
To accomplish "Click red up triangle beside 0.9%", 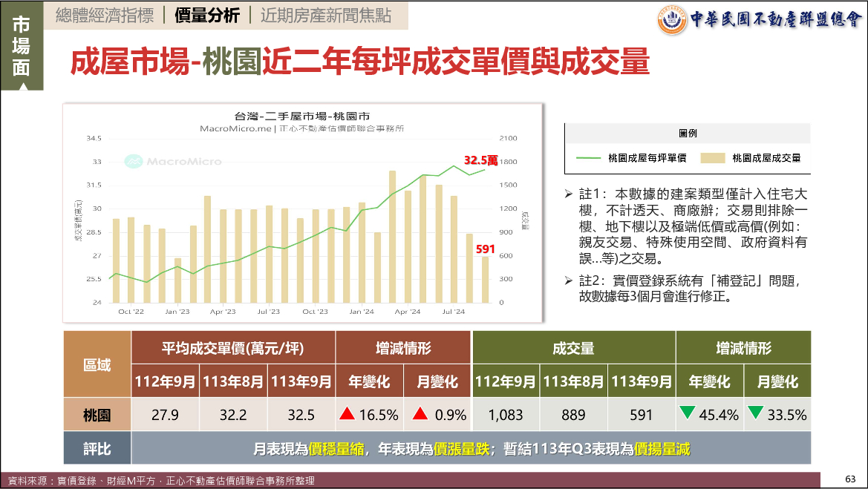I will coord(421,415).
